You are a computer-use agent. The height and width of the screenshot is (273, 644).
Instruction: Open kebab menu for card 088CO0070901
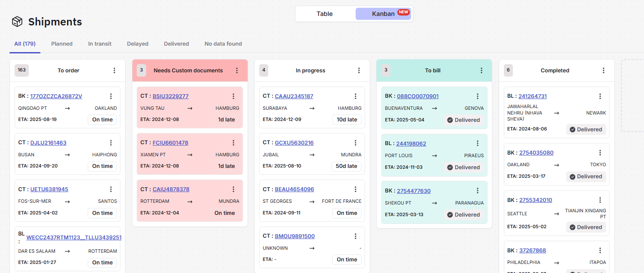pos(478,96)
